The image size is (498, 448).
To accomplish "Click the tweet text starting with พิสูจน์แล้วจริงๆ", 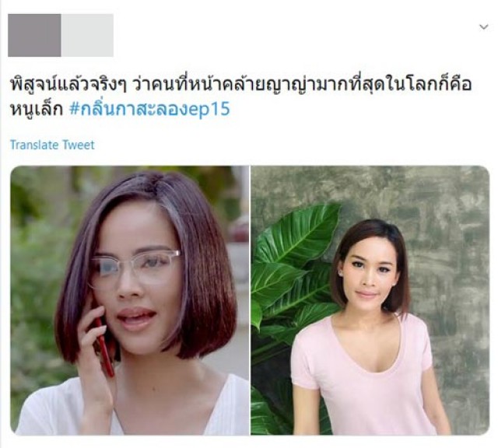I will (x=240, y=96).
